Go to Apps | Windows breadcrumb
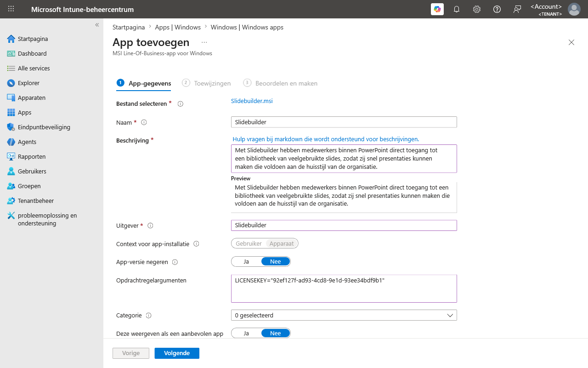This screenshot has height=368, width=588. [x=178, y=27]
